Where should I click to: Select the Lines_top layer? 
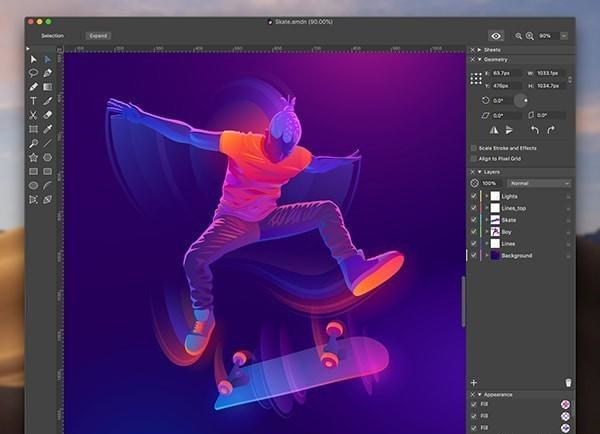tap(515, 208)
